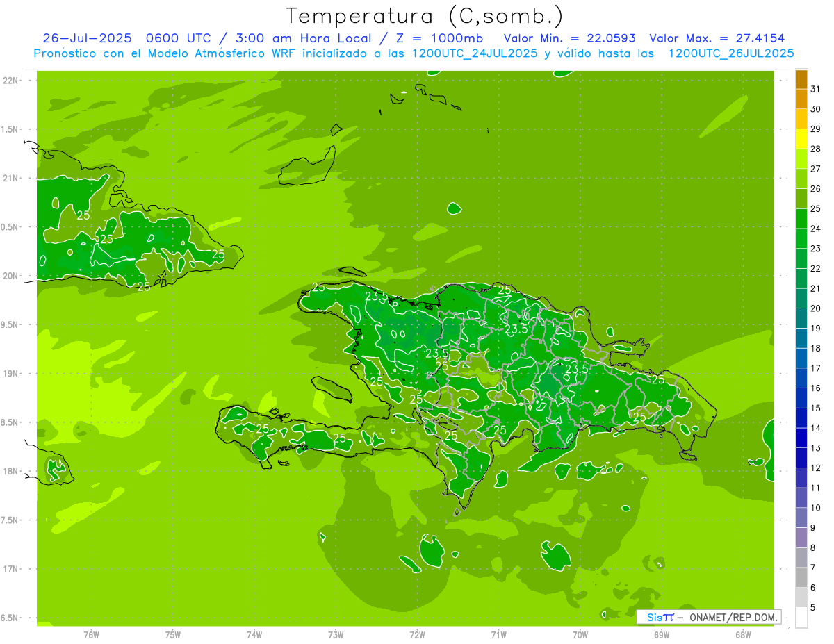Screen dimensions: 834x644
Task: Click the "72W" longitude axis label
Action: [417, 635]
